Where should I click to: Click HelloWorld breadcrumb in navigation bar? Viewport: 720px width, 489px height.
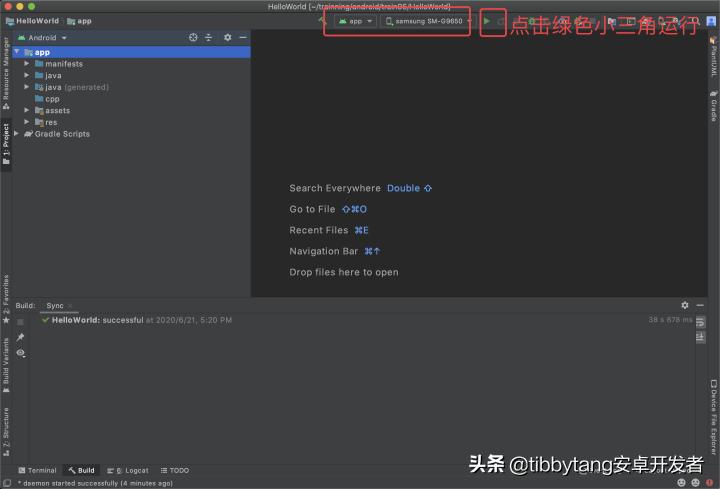click(32, 21)
